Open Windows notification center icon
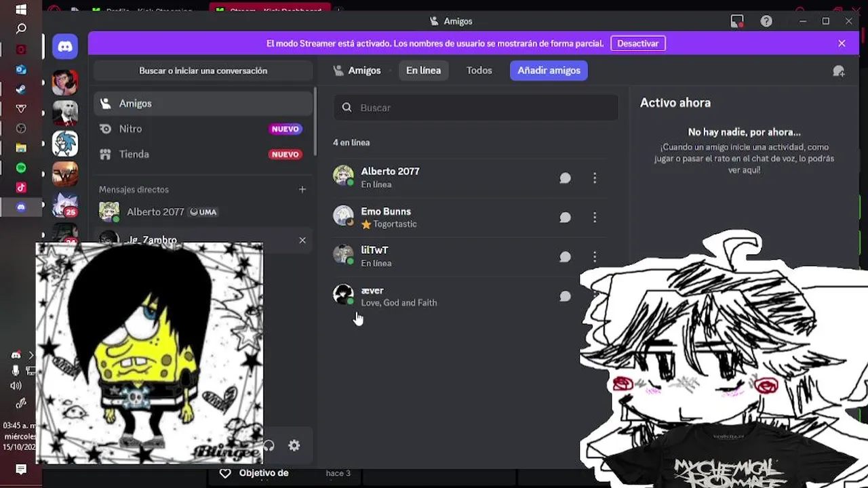Viewport: 868px width, 488px height. click(x=21, y=469)
